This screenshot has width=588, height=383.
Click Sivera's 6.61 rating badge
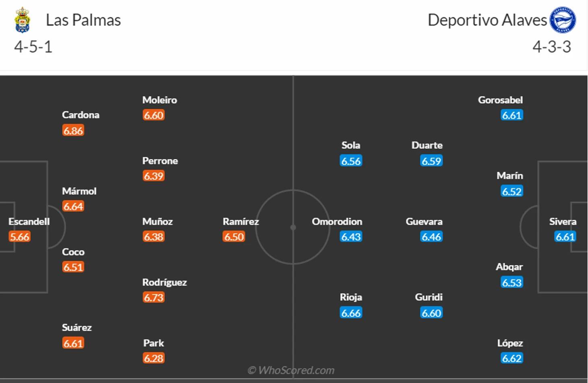click(565, 237)
